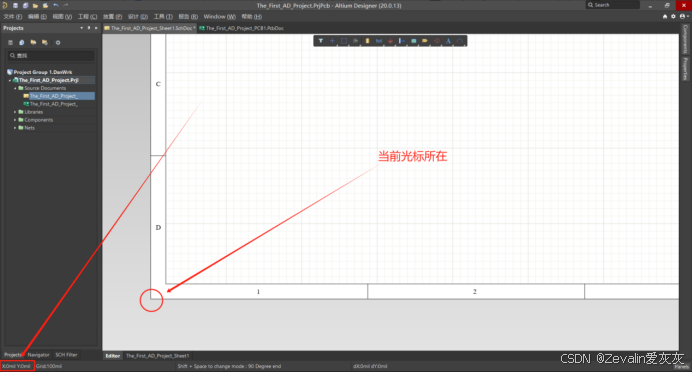Open the user account icon menu

683,16
